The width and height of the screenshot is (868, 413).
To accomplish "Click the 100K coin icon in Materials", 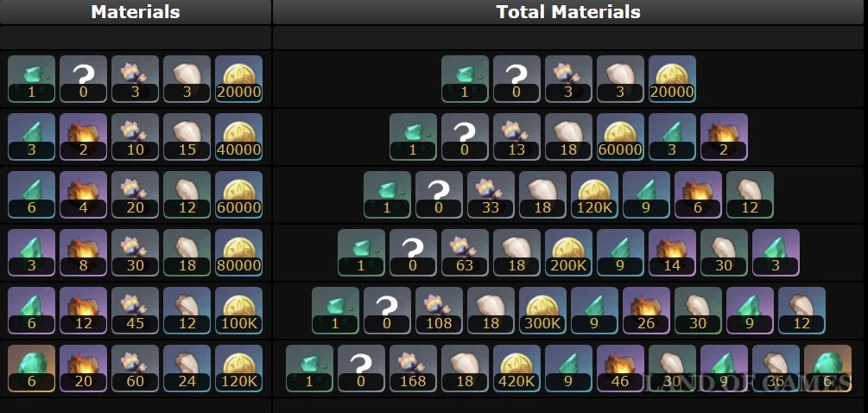I will click(238, 310).
